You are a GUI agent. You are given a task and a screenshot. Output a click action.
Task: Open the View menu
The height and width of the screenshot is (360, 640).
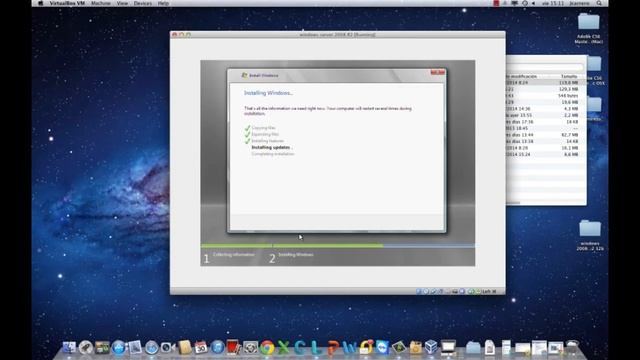coord(122,3)
